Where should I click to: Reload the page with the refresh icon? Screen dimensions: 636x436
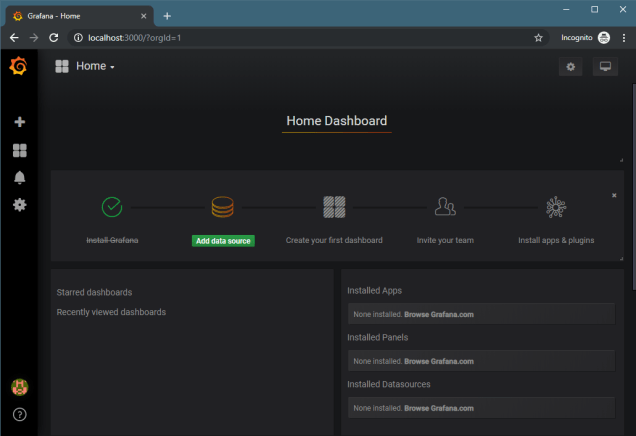point(54,38)
